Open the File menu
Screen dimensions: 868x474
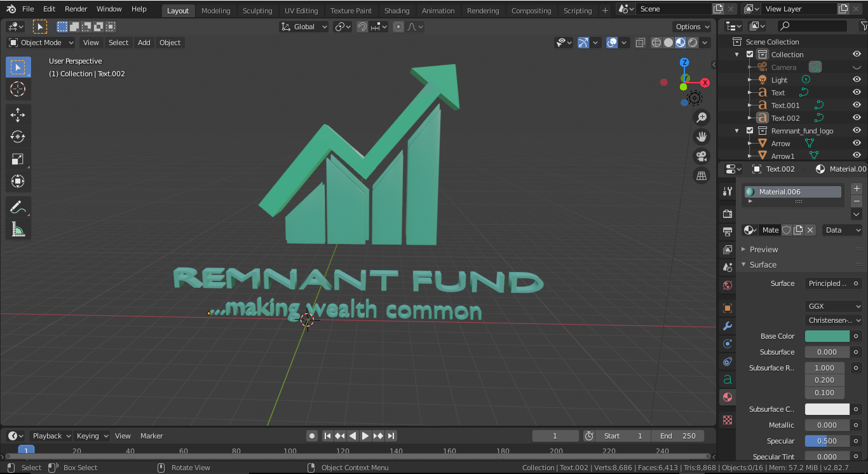pos(28,9)
